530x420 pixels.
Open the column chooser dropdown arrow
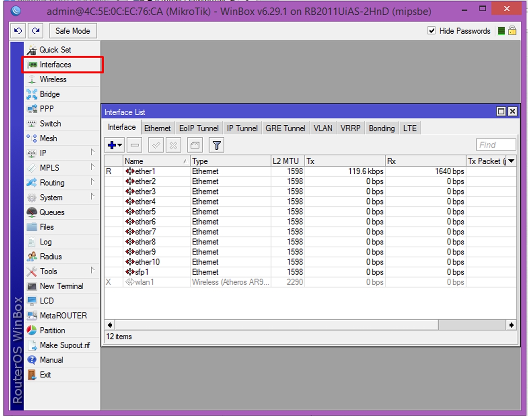[511, 161]
